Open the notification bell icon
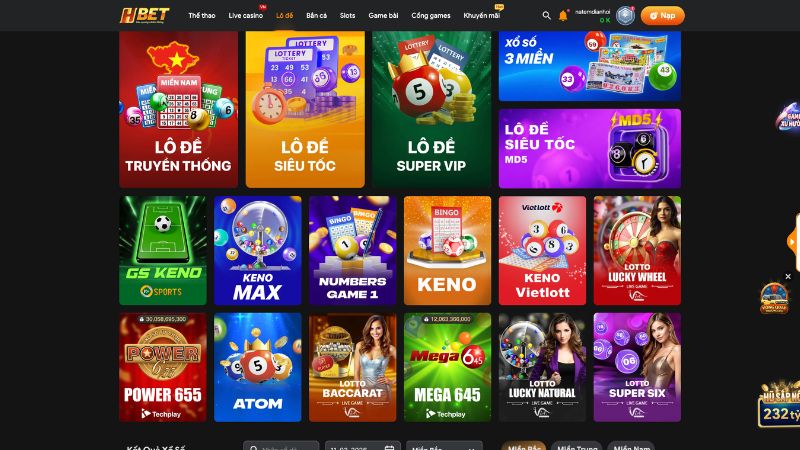The image size is (800, 450). point(563,16)
